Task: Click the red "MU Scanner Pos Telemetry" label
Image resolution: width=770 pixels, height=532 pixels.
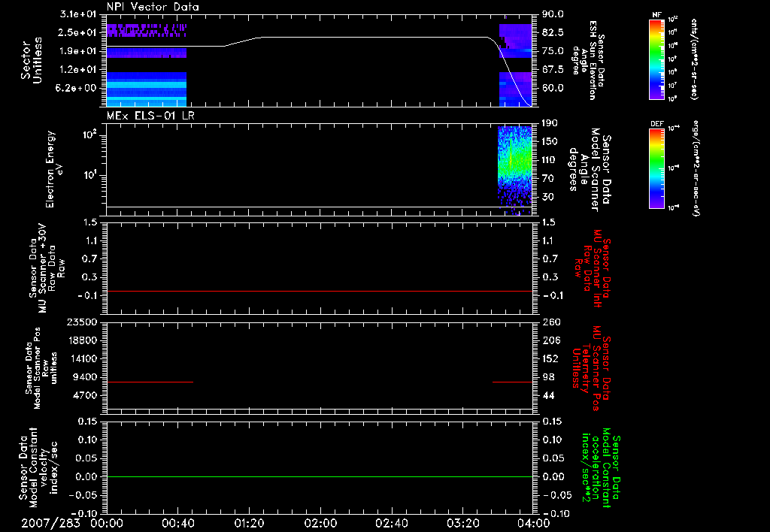Action: [592, 368]
